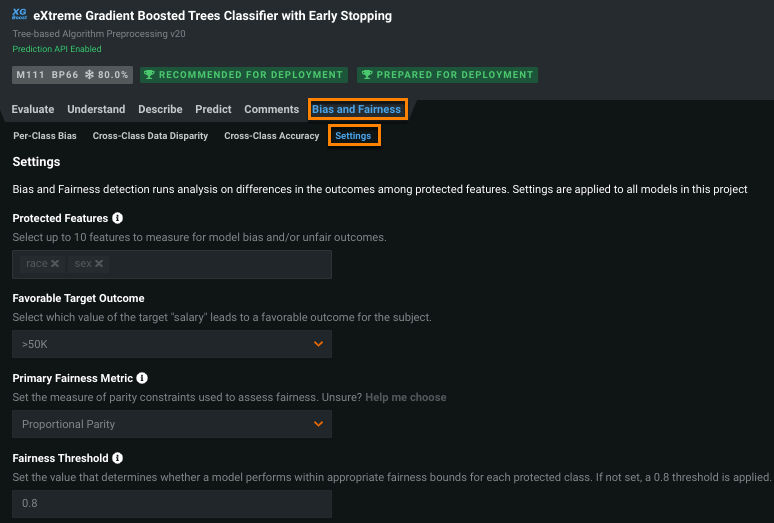Open Primary Fairness Metric info icon
The image size is (774, 523).
(142, 379)
